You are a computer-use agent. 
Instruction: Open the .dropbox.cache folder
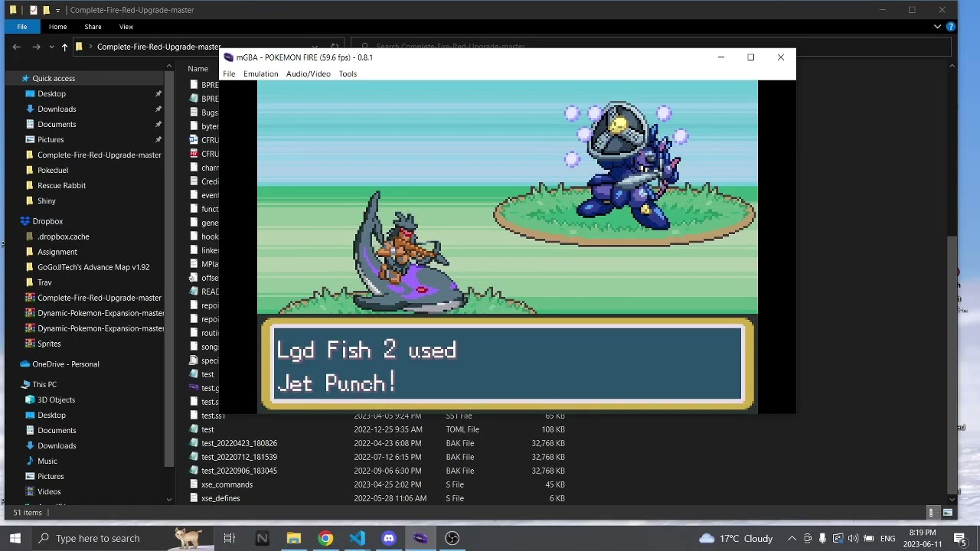[x=63, y=236]
